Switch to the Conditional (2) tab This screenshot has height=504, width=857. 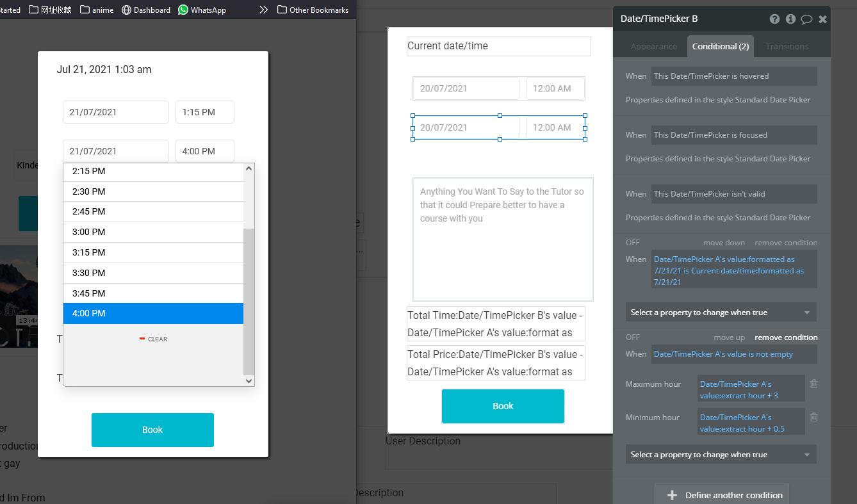point(721,46)
